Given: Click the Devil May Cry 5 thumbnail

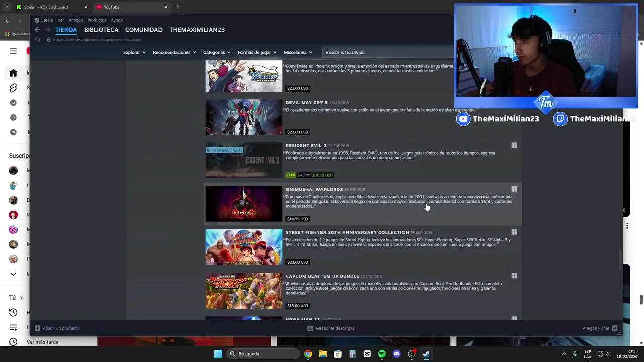Looking at the screenshot, I should point(244,117).
